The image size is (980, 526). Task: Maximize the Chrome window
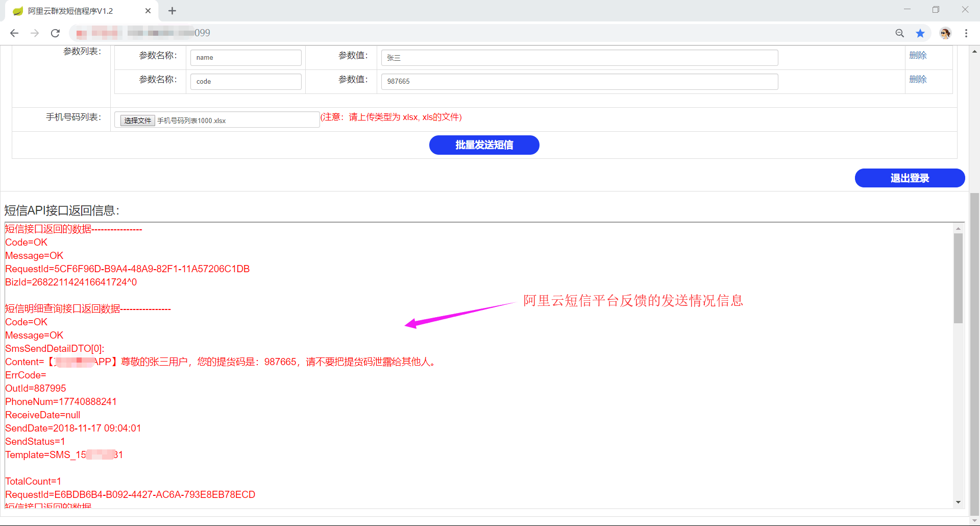tap(936, 10)
